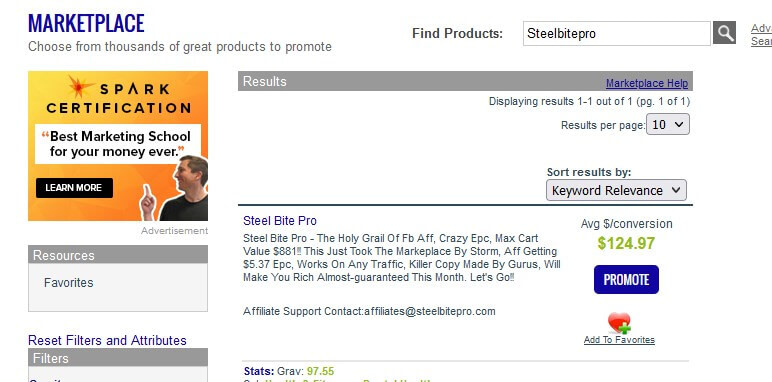Open the Results per page dropdown
The height and width of the screenshot is (382, 772).
pos(668,125)
